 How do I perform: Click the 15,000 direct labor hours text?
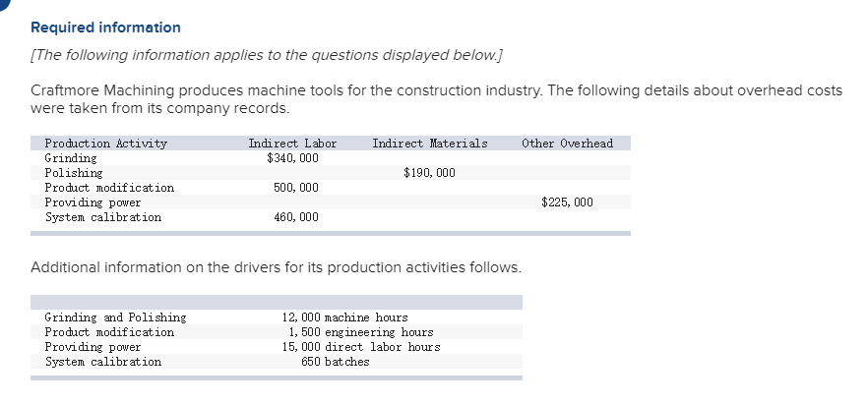click(361, 347)
